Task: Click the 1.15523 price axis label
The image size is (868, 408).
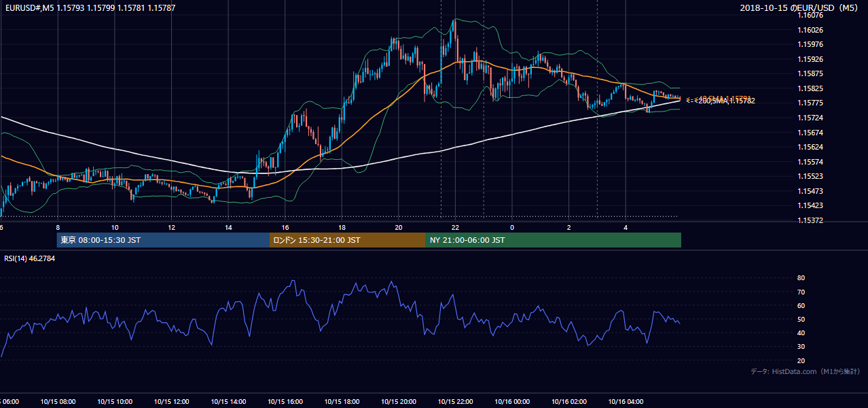Action: (811, 176)
